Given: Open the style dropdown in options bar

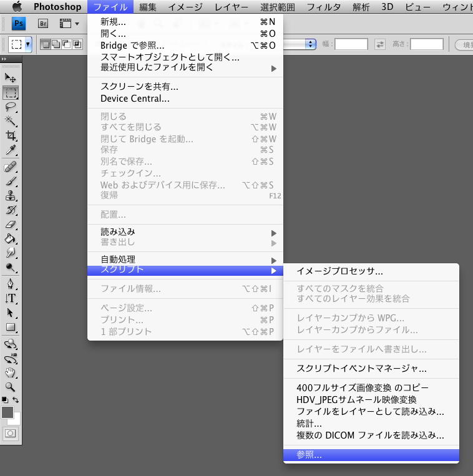Looking at the screenshot, I should tap(310, 44).
